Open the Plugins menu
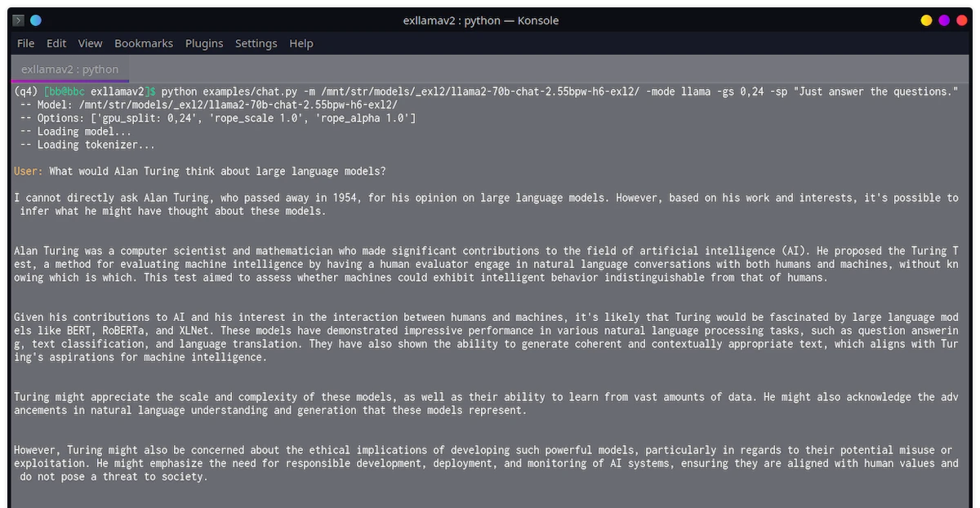Viewport: 980px width, 508px height. pyautogui.click(x=204, y=43)
